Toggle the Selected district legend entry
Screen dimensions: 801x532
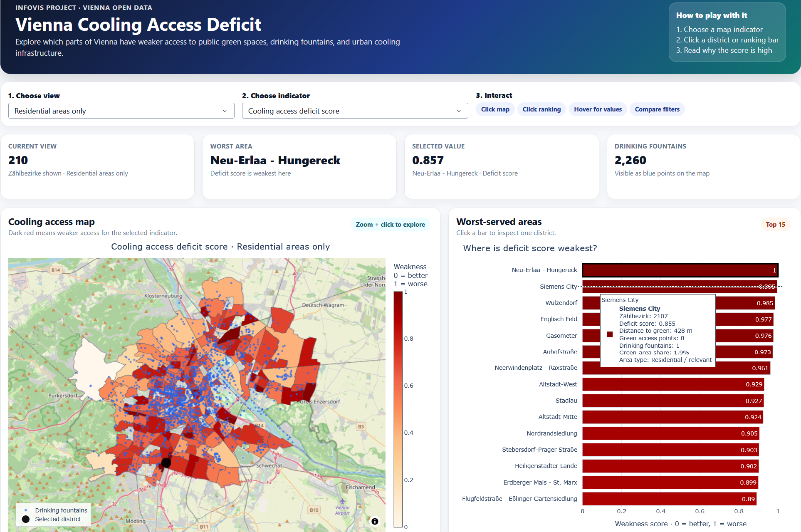[x=52, y=519]
